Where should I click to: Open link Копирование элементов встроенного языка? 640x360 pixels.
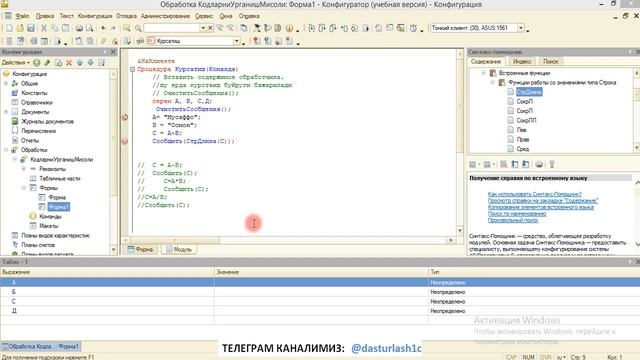pos(540,207)
